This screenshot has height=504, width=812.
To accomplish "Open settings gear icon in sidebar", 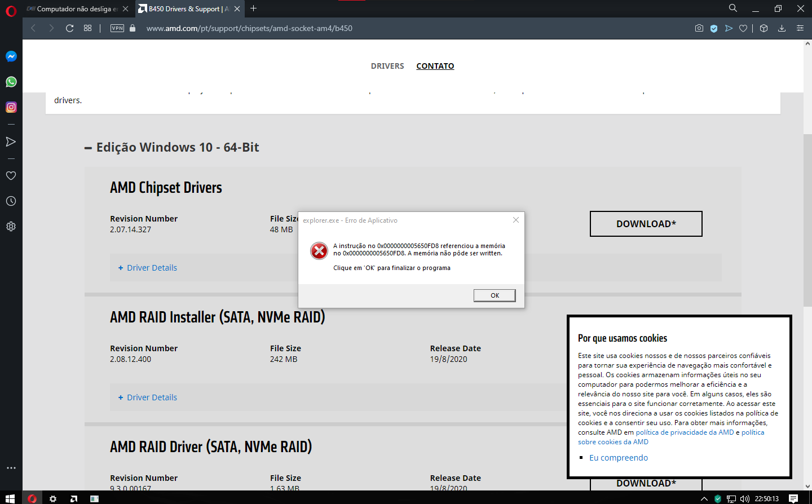I will [x=11, y=226].
